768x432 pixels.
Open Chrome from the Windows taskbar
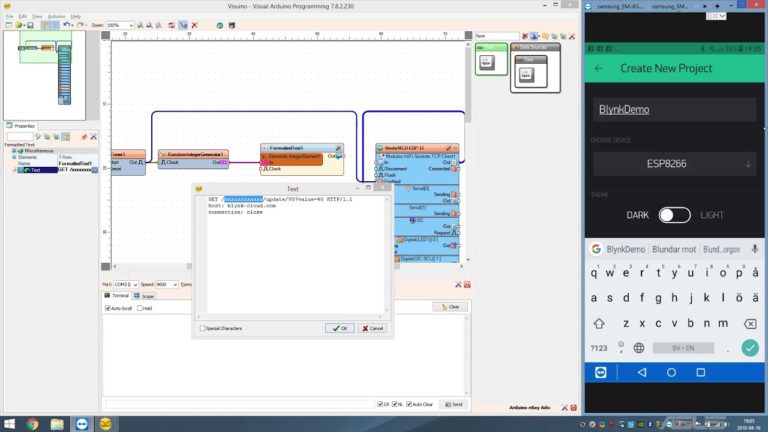point(33,424)
